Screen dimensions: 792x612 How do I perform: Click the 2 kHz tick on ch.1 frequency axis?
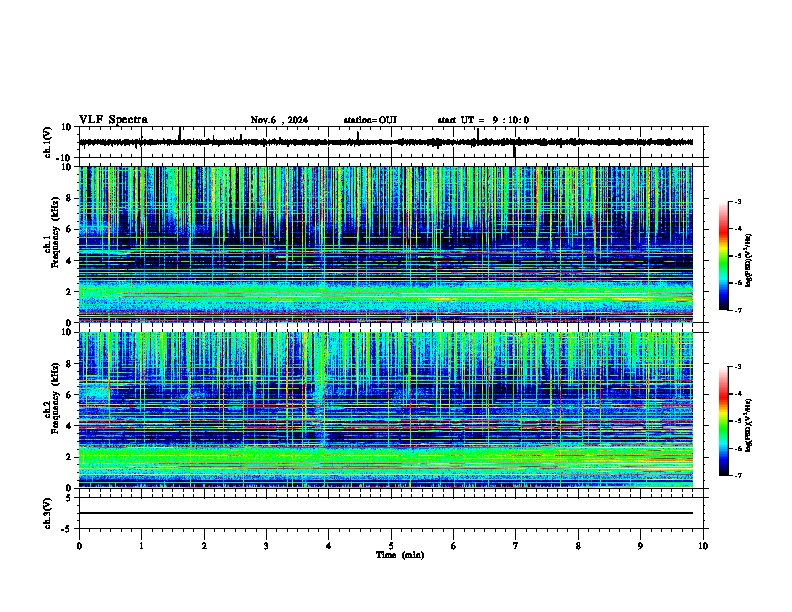click(x=69, y=292)
